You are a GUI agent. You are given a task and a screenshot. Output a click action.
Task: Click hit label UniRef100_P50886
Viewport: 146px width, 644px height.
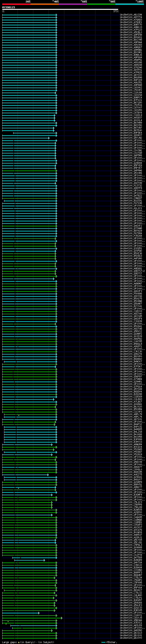(x=131, y=294)
